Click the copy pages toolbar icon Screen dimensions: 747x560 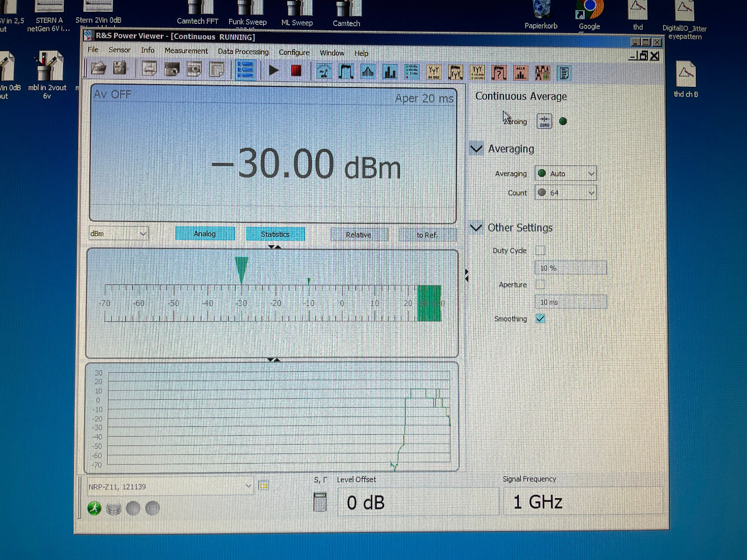[x=217, y=70]
